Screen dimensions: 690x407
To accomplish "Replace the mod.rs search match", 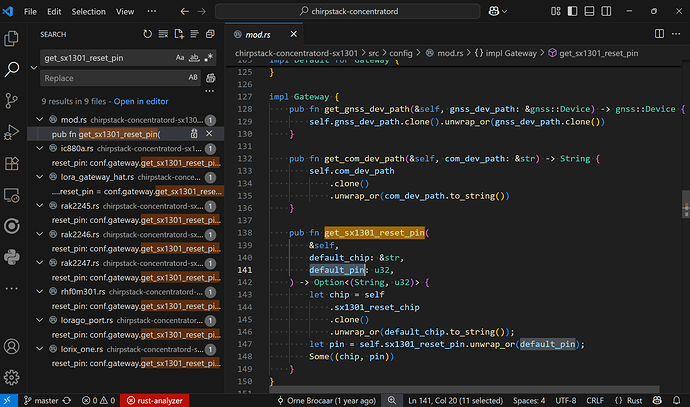I will (x=194, y=133).
